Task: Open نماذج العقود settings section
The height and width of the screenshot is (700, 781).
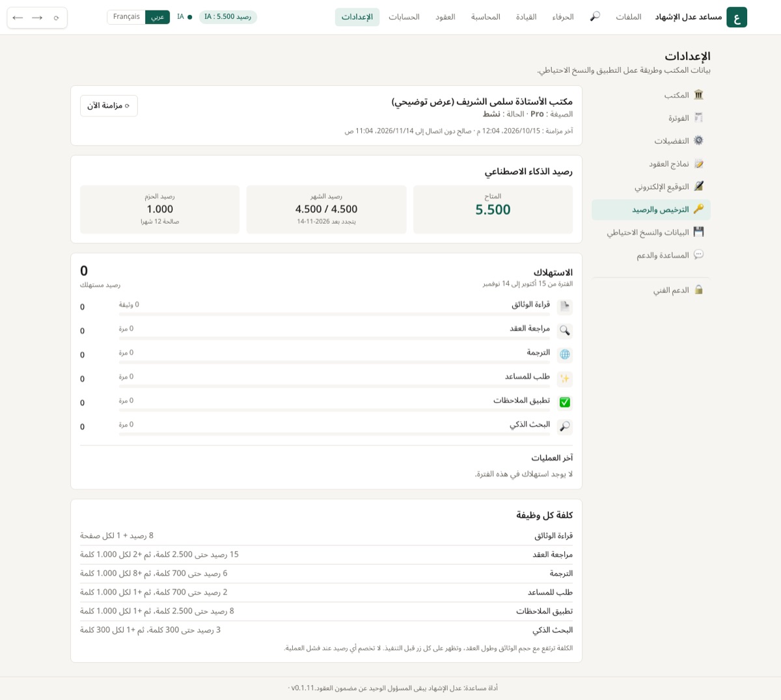Action: pos(651,164)
